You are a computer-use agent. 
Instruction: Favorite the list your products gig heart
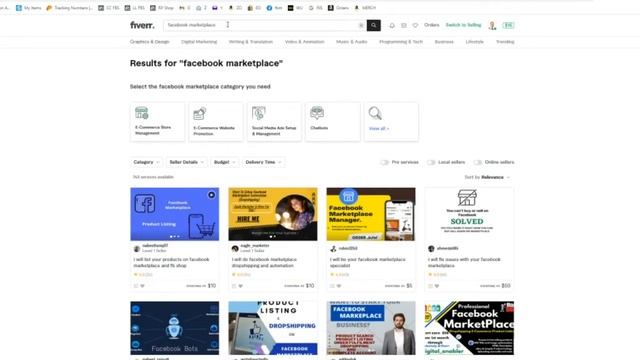[142, 286]
